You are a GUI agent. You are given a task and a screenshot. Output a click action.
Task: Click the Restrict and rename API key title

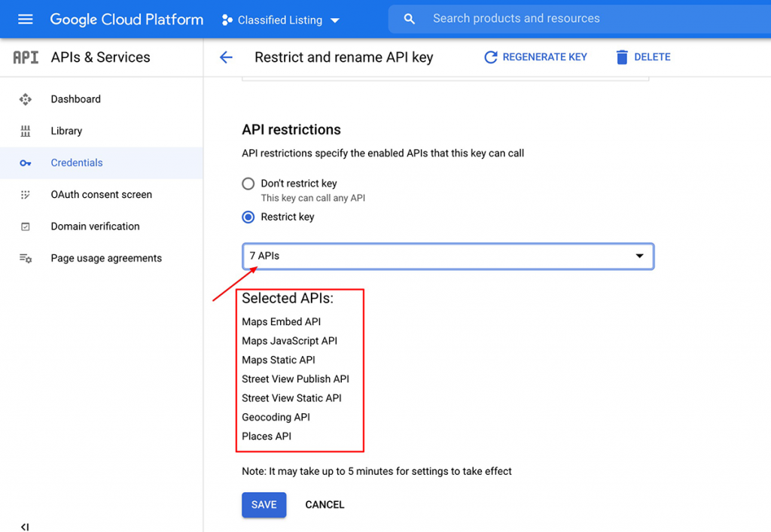[x=343, y=57]
